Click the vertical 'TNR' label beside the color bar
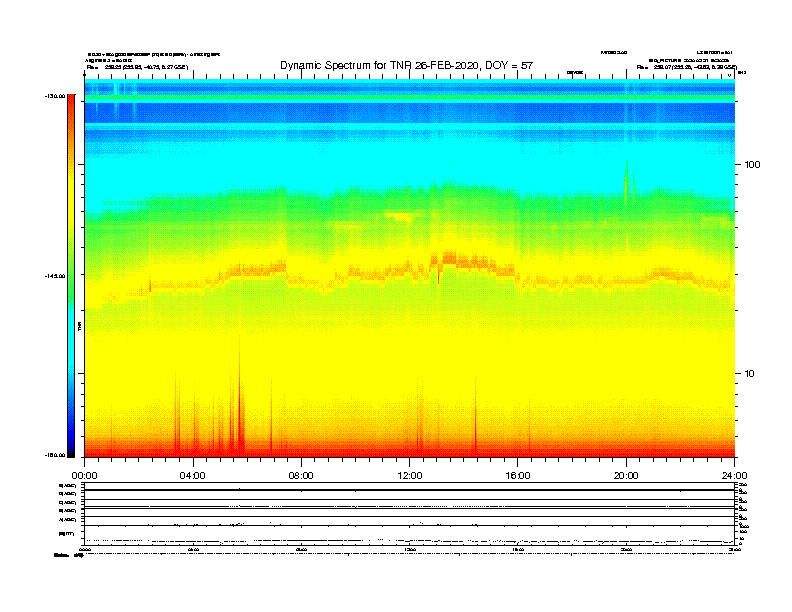Image resolution: width=792 pixels, height=612 pixels. [80, 327]
